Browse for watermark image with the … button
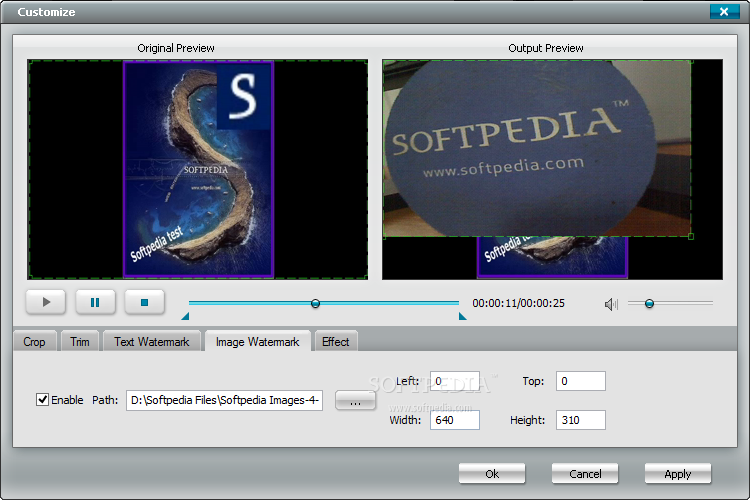The image size is (750, 500). pos(355,400)
